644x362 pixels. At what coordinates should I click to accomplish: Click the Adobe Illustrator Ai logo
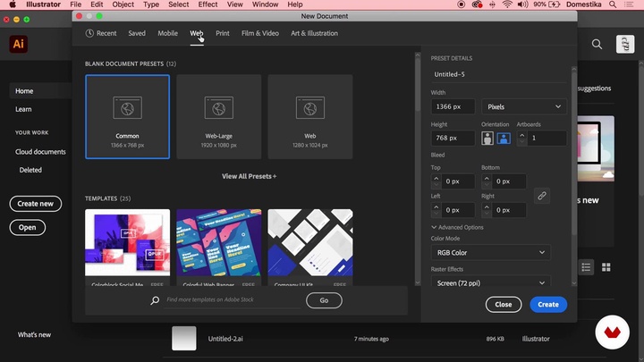coord(18,44)
